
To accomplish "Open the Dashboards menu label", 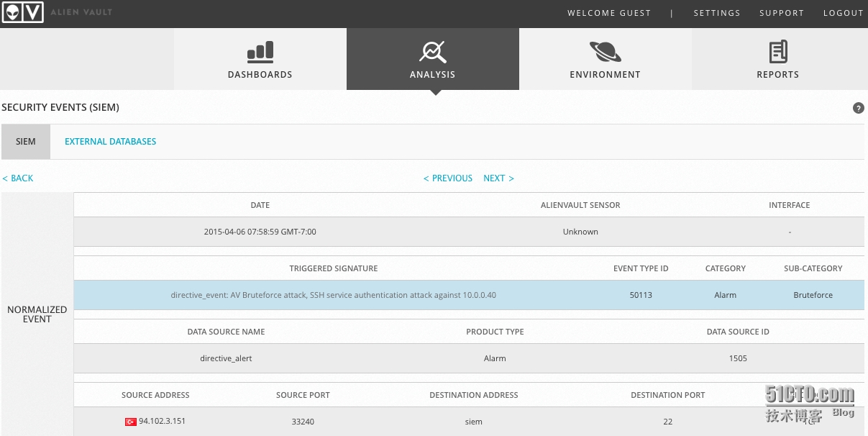I will 260,75.
